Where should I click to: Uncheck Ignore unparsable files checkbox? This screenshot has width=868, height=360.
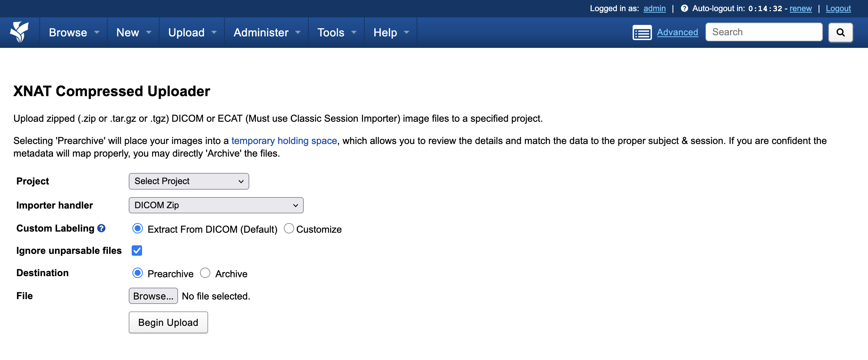pos(137,251)
